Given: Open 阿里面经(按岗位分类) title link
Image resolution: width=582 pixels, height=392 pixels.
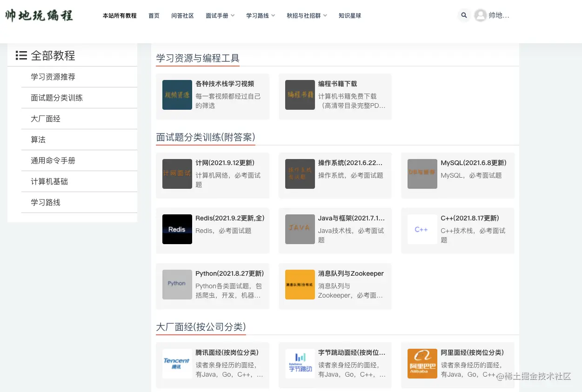Looking at the screenshot, I should click(472, 352).
